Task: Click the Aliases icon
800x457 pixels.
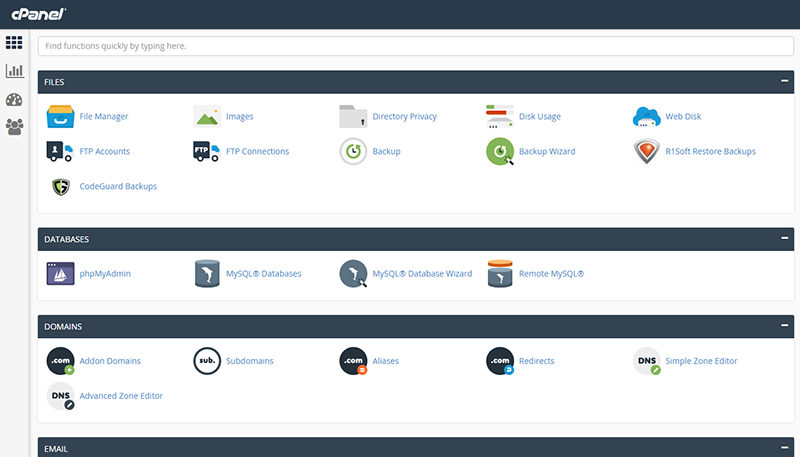Action: (x=353, y=361)
